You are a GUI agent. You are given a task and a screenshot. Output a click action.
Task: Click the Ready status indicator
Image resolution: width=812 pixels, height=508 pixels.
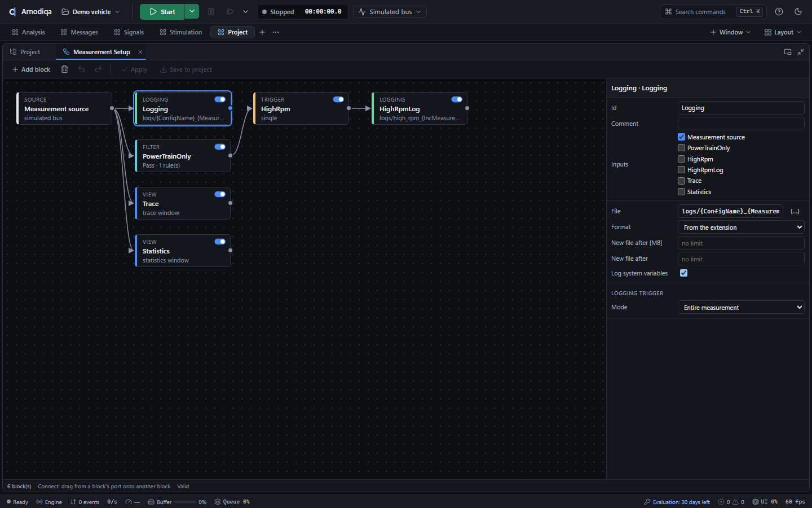tap(17, 502)
